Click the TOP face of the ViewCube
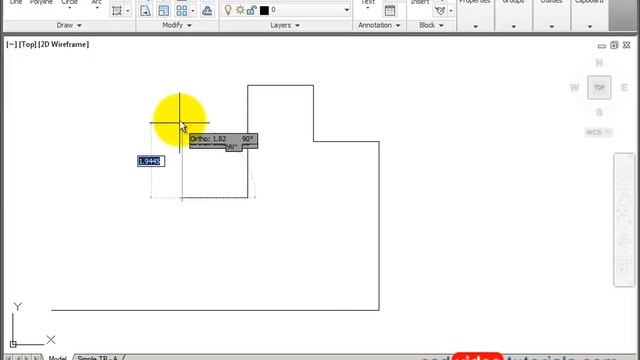Screen dimensions: 640x360 pos(599,87)
